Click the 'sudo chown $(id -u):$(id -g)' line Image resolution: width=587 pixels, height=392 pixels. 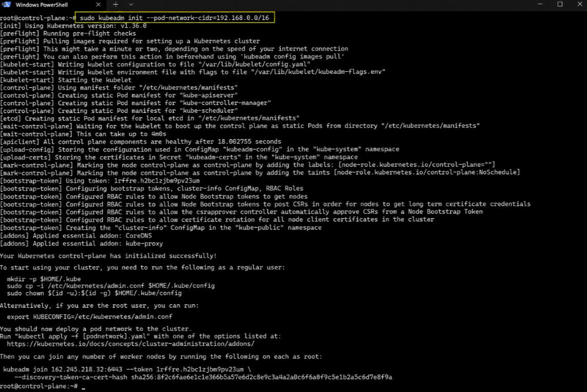click(x=94, y=293)
